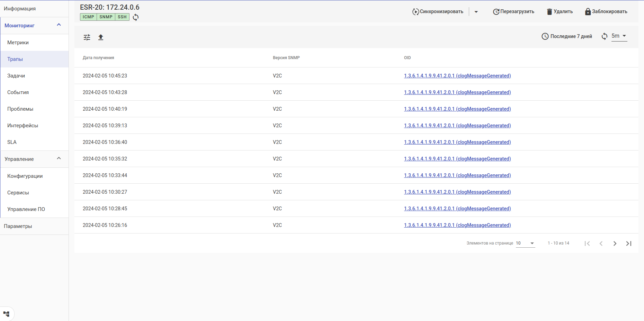Open dropdown arrow next to Синхронизировать

[476, 12]
